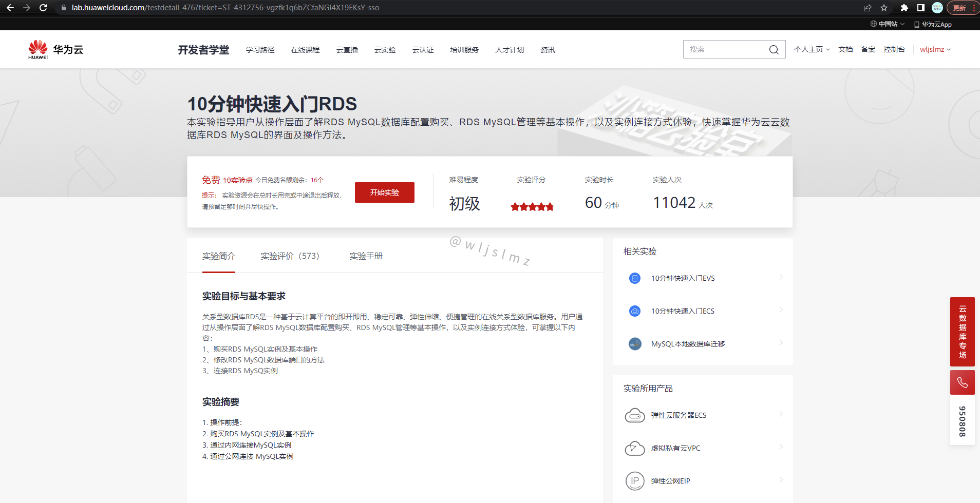This screenshot has height=503, width=980.
Task: Bookmark page with star icon
Action: pos(884,8)
